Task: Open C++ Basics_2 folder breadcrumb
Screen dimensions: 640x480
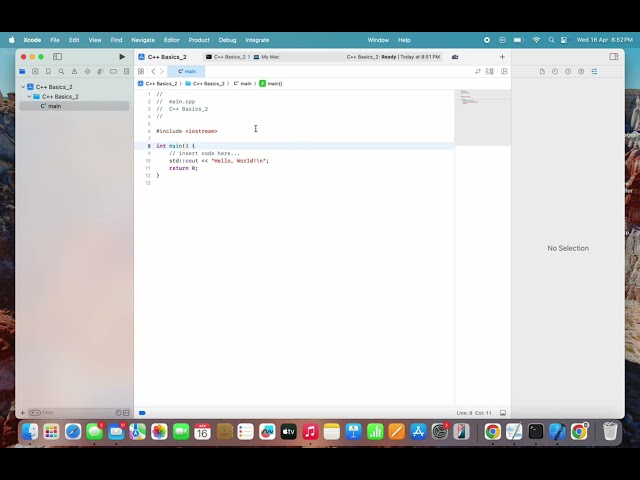Action: [x=205, y=83]
